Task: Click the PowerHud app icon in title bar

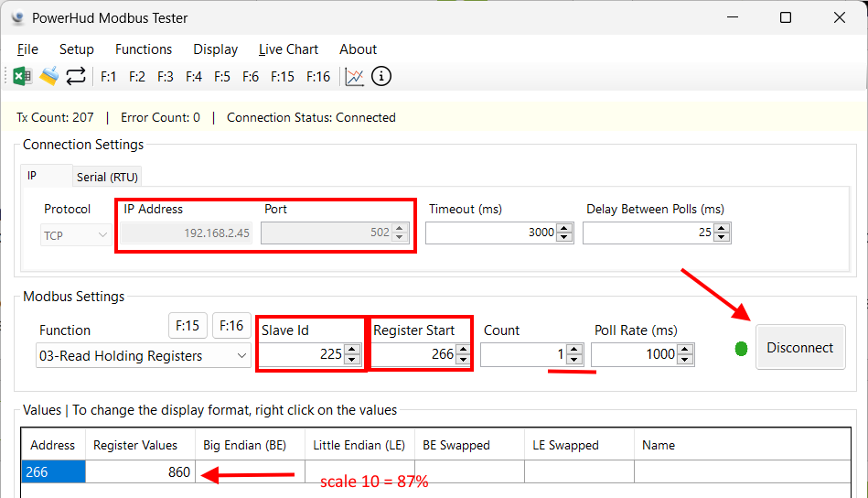Action: [17, 17]
